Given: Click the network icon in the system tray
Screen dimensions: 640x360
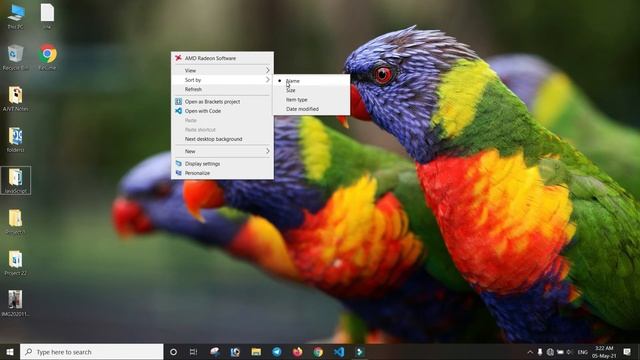Looking at the screenshot, I should coord(550,352).
